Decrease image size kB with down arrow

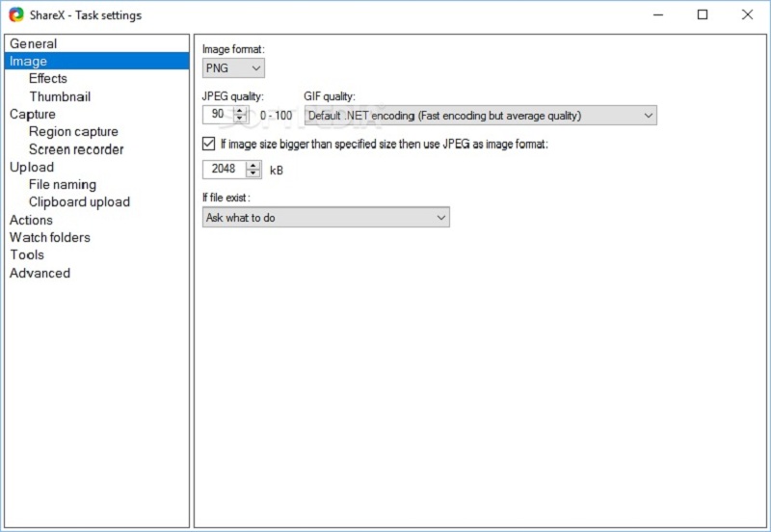tap(253, 173)
